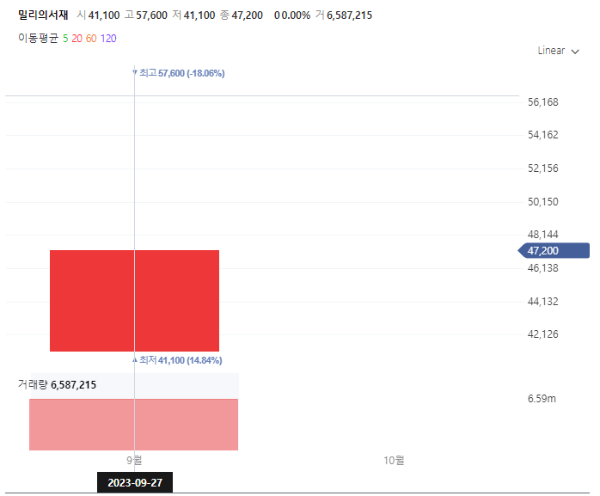The height and width of the screenshot is (496, 600).
Task: Click the 42,126 price axis label
Action: pyautogui.click(x=543, y=334)
